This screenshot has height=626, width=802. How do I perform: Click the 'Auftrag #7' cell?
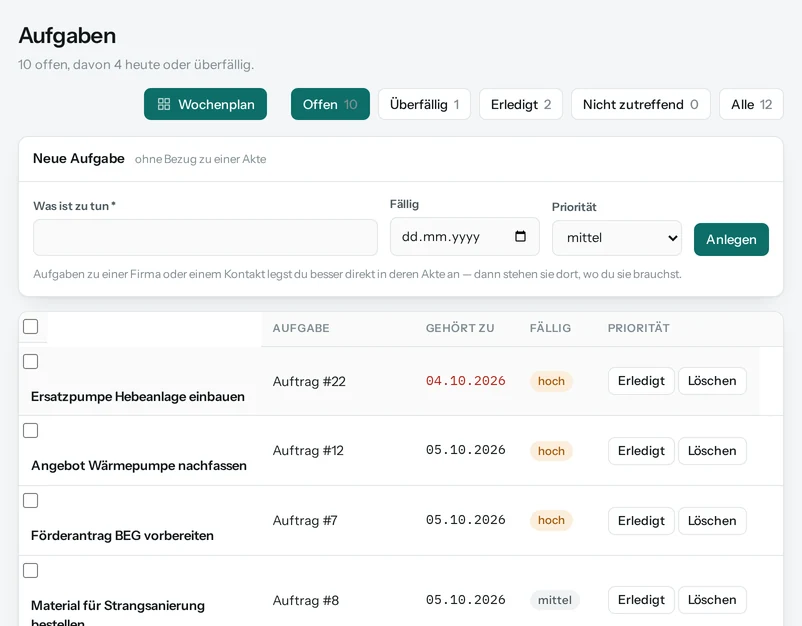point(305,521)
